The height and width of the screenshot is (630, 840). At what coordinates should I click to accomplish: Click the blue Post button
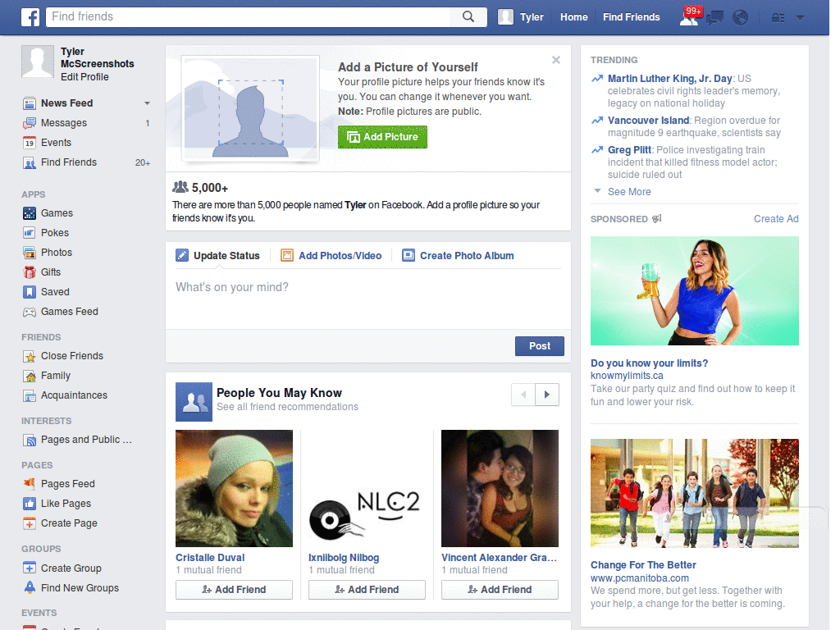pyautogui.click(x=540, y=346)
